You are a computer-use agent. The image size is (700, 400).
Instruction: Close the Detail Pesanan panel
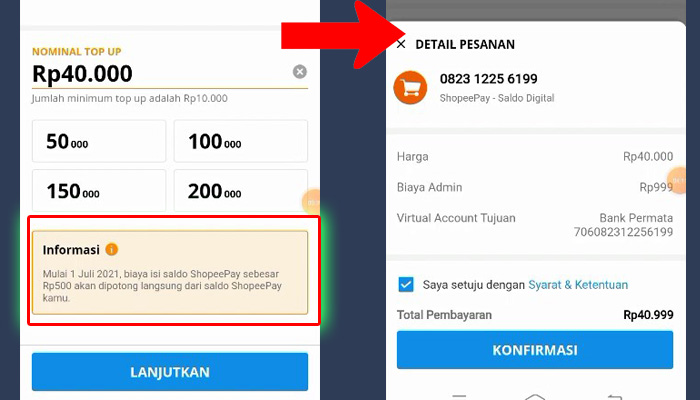pyautogui.click(x=401, y=44)
